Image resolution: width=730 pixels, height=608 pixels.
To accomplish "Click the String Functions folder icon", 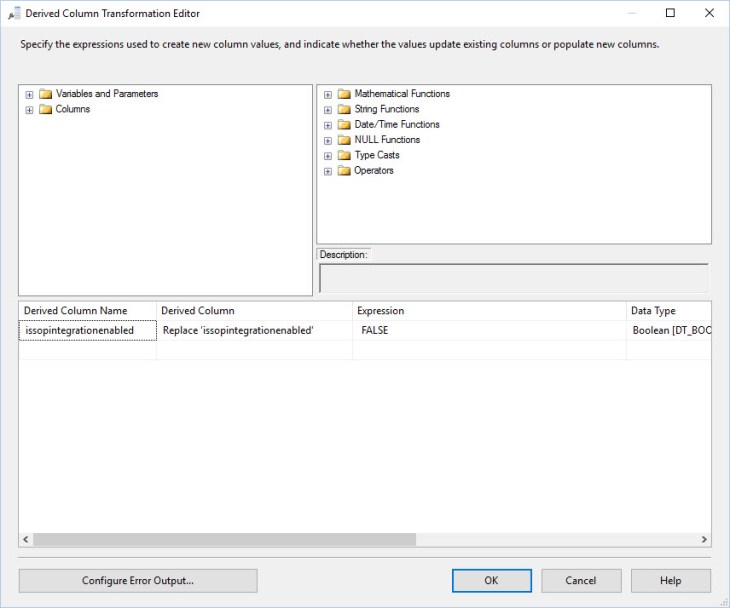I will click(x=344, y=109).
